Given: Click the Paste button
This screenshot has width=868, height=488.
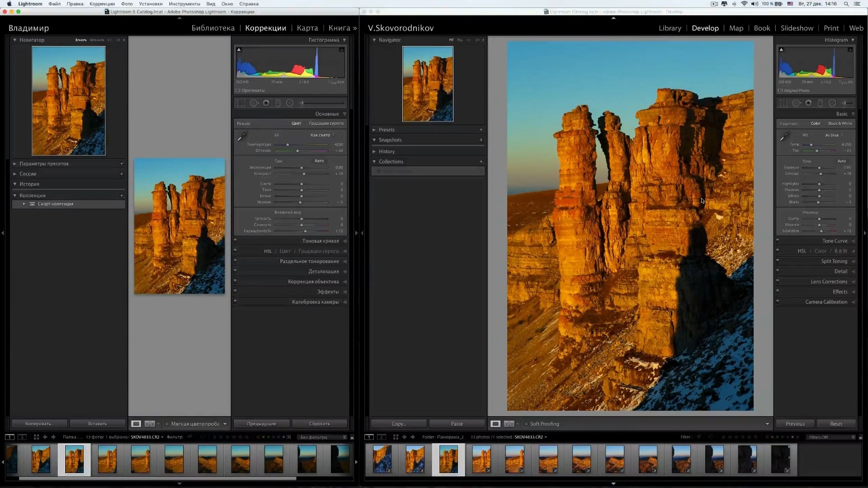Looking at the screenshot, I should 457,424.
